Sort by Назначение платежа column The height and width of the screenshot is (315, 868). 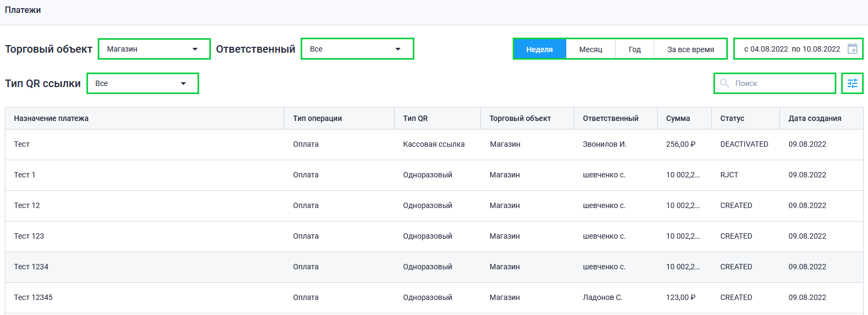coord(51,118)
